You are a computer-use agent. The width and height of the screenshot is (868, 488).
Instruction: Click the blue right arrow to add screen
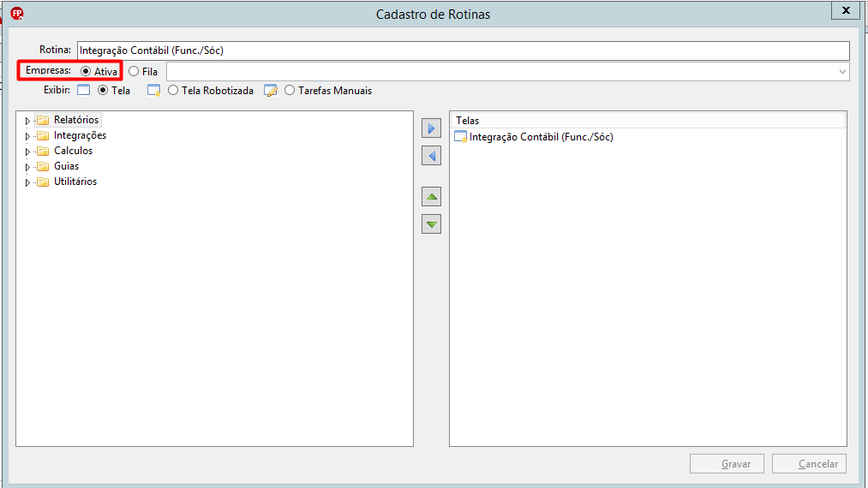coord(431,128)
